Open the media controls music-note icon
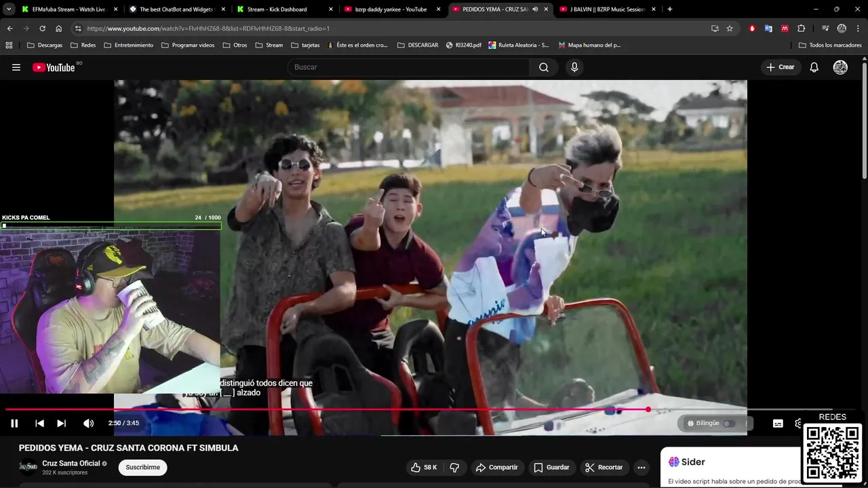 click(x=825, y=28)
